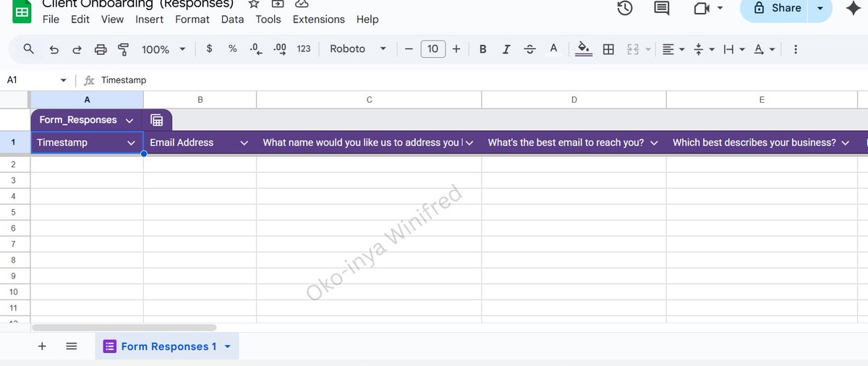Open text wrapping dropdown

[734, 49]
